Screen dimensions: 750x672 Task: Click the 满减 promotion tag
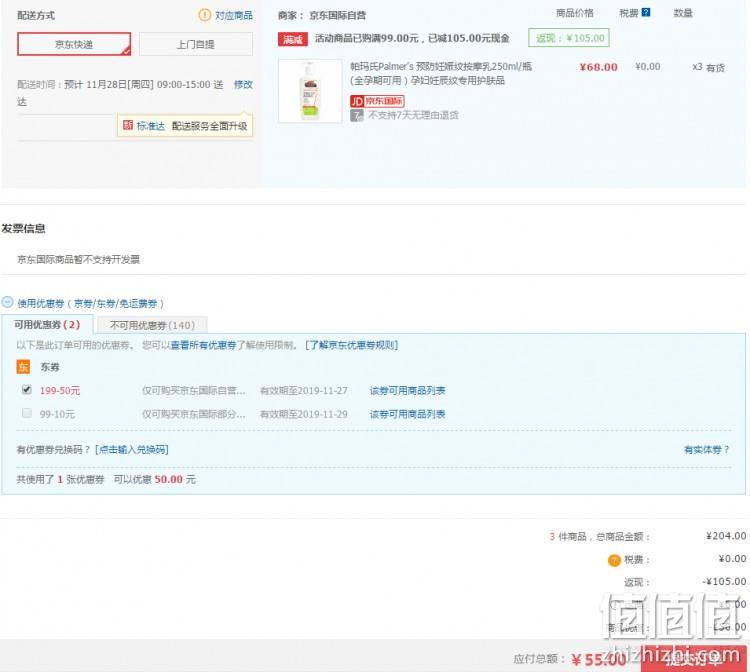293,39
